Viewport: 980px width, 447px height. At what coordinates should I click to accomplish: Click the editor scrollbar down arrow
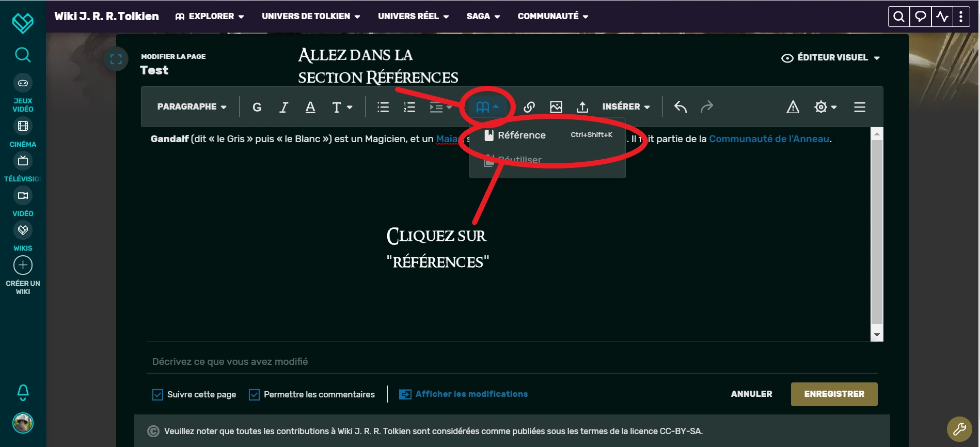tap(877, 335)
